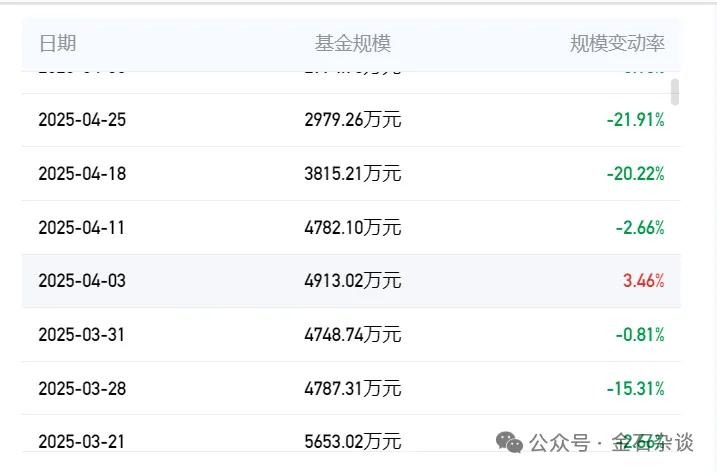This screenshot has height=472, width=717.
Task: Select the 2025-04-25 date row
Action: coord(82,120)
